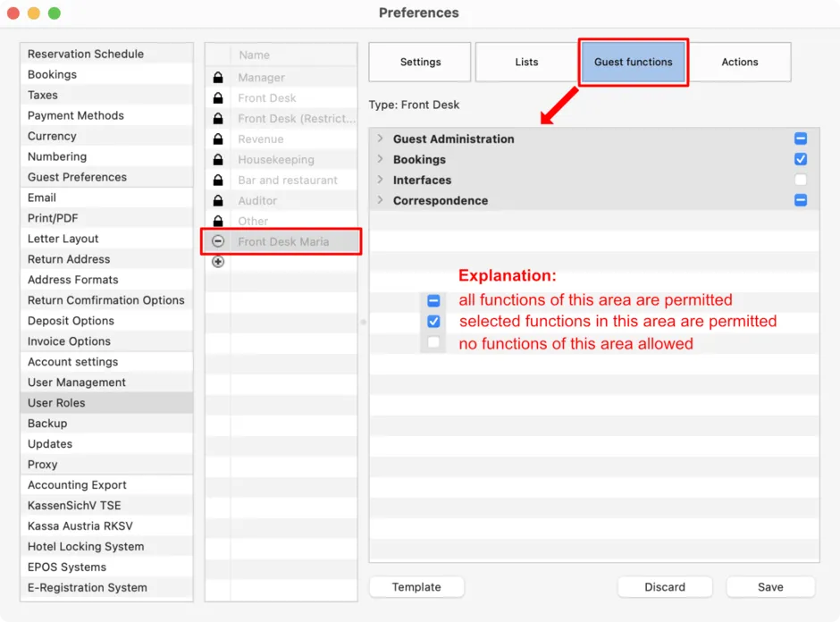Select Currency in preferences list
Screen dimensions: 840x622
106,136
